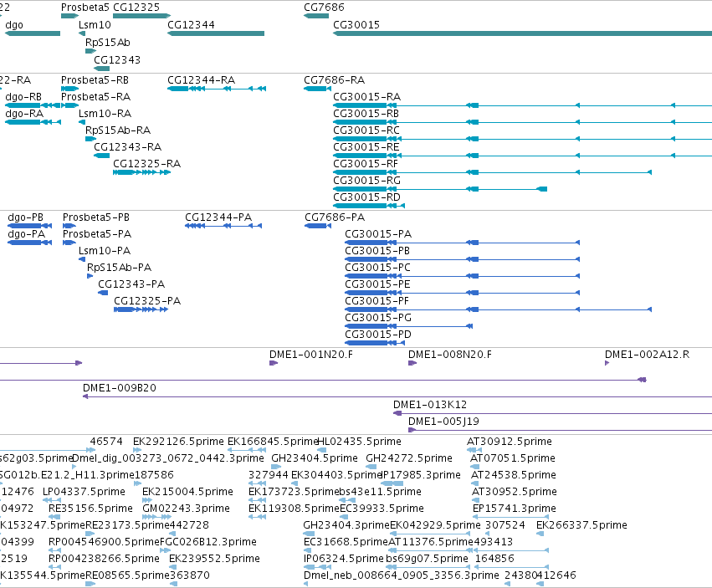This screenshot has height=588, width=712.
Task: Select the CG30015-RG transcript label
Action: pos(367,181)
